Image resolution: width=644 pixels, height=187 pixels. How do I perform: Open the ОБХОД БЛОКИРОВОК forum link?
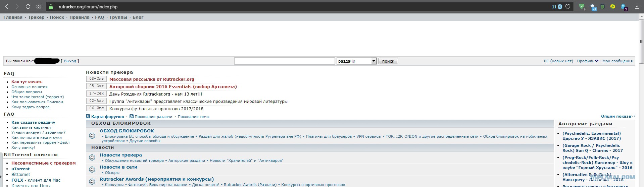127,131
